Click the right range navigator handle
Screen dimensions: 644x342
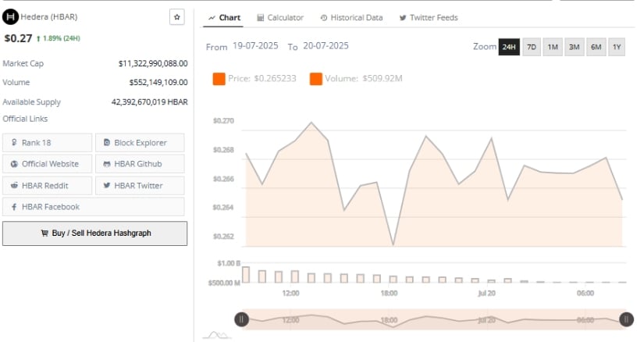pos(626,319)
